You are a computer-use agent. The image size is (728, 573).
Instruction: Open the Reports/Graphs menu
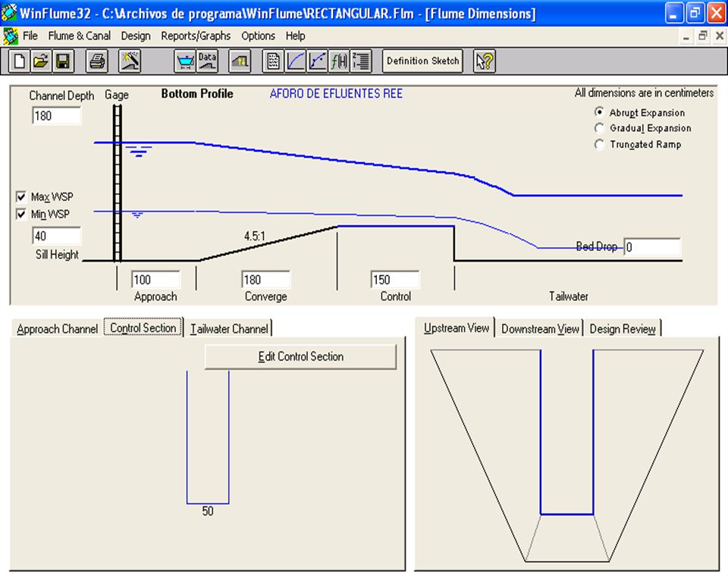(x=196, y=36)
